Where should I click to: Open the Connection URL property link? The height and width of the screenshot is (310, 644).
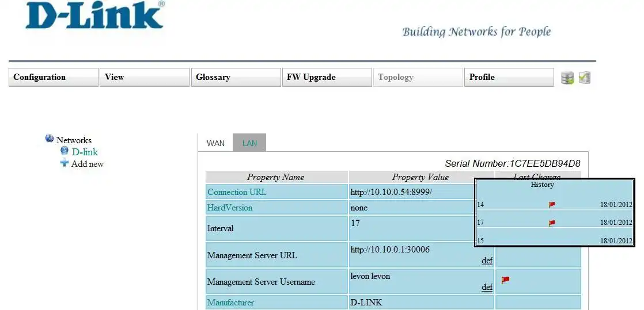[237, 192]
